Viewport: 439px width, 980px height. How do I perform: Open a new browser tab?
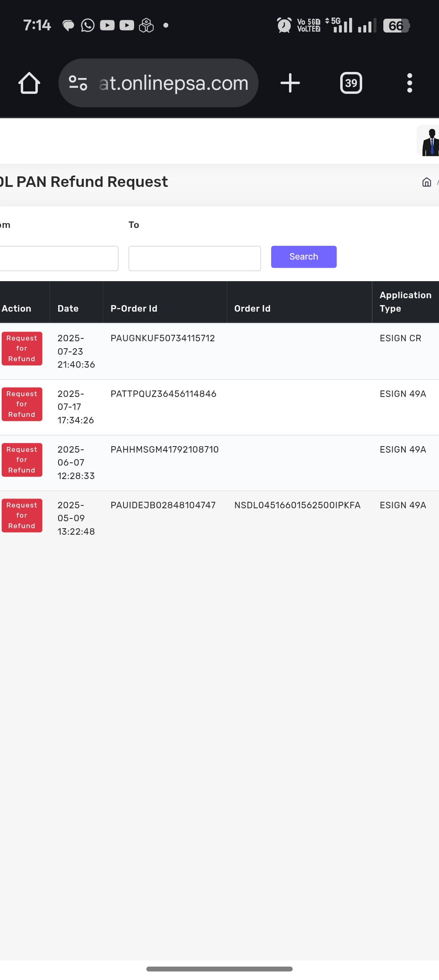[290, 83]
